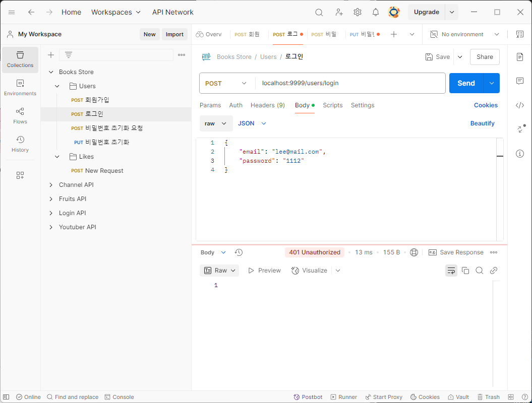Create new collection with plus icon
The image size is (532, 403).
[51, 55]
